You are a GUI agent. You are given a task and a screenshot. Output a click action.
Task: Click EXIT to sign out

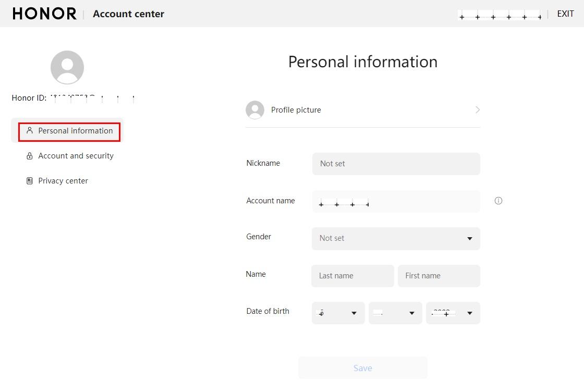point(565,14)
